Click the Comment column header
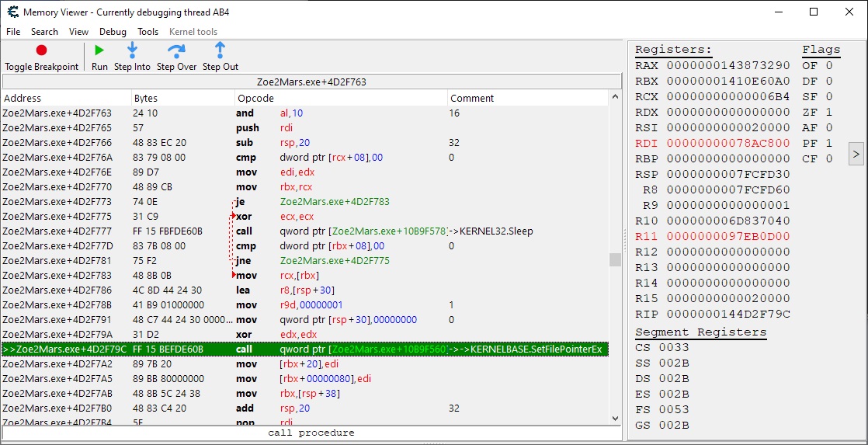This screenshot has height=445, width=868. [472, 99]
